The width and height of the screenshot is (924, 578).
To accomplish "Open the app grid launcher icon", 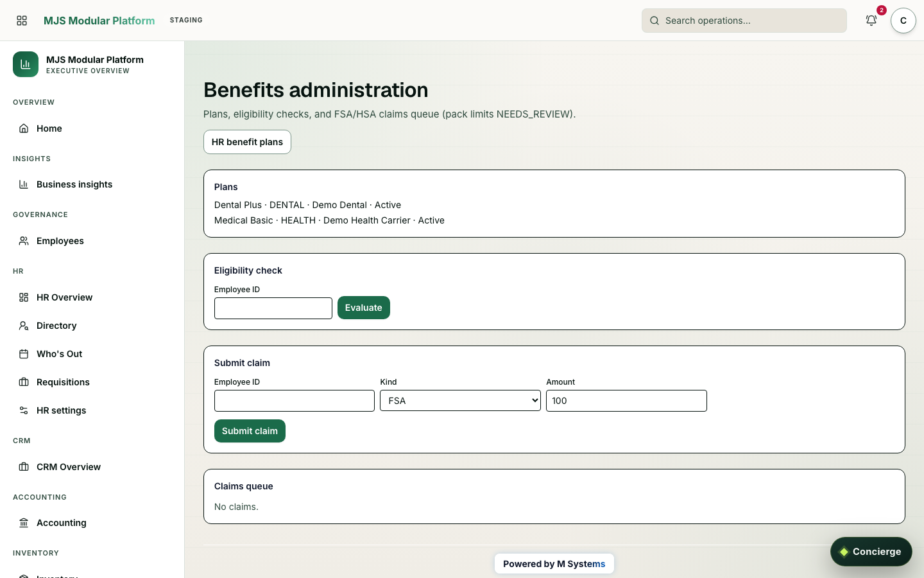I will point(22,21).
